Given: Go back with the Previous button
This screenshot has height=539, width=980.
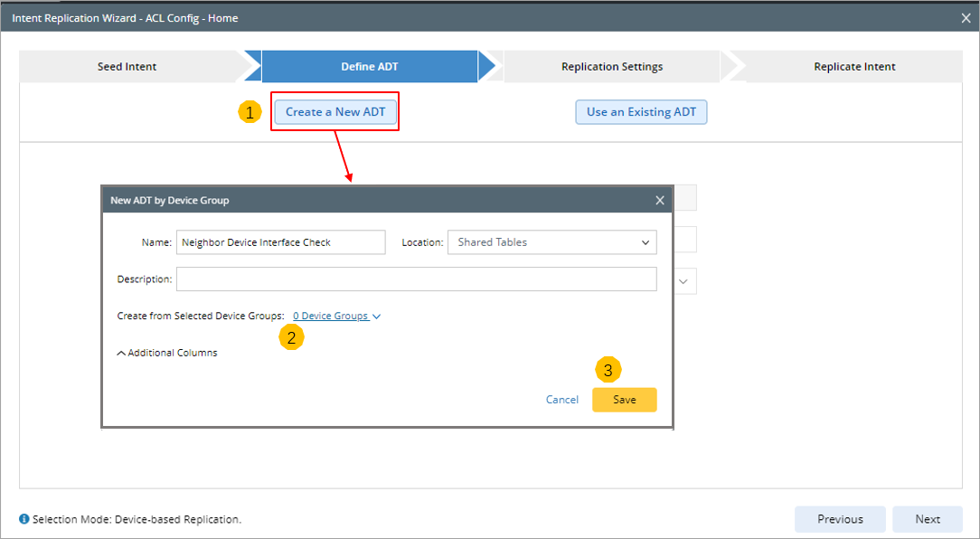Looking at the screenshot, I should coord(840,519).
